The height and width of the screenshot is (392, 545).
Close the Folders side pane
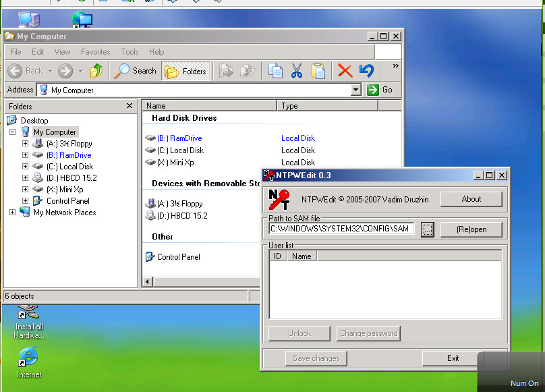130,106
